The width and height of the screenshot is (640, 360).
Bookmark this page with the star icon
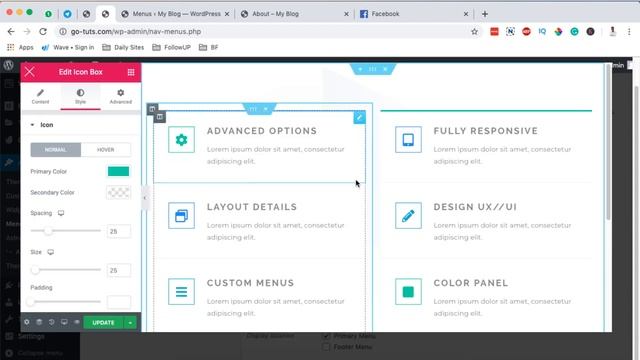click(x=474, y=31)
